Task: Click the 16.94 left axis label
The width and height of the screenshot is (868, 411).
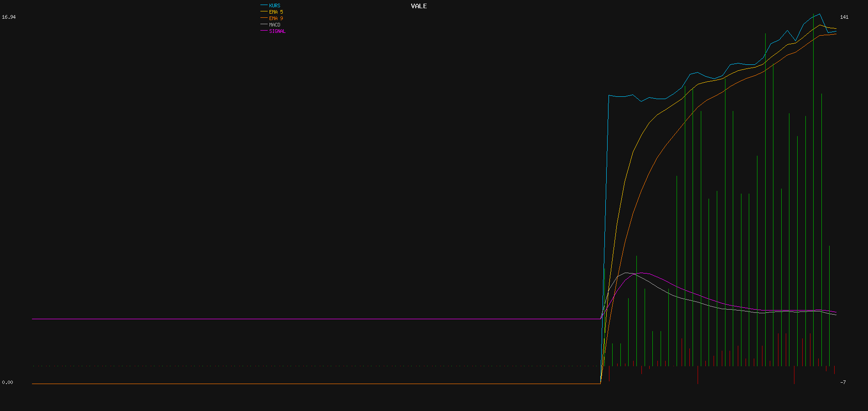Action: click(9, 17)
